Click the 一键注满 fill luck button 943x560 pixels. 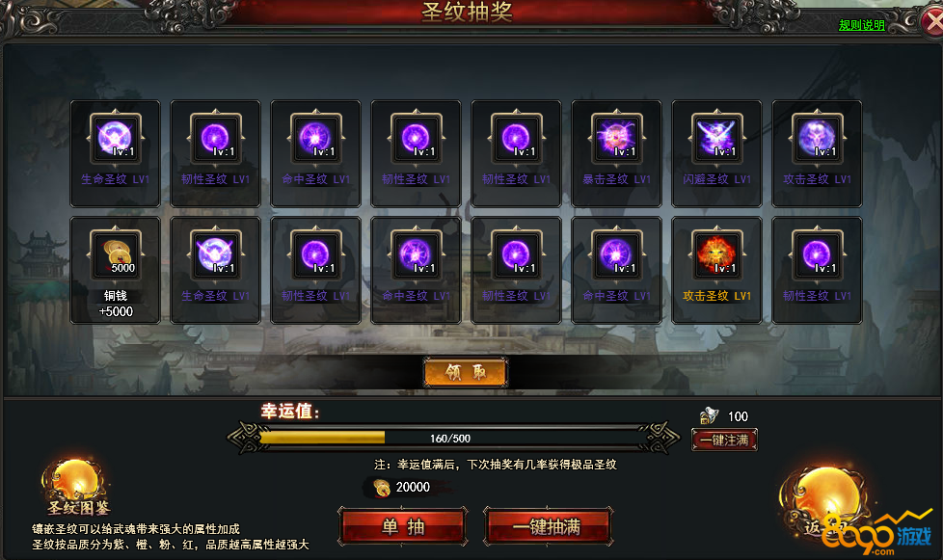click(x=724, y=440)
